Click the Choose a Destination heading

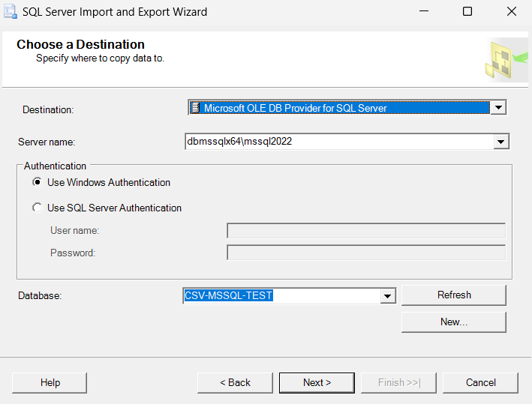click(81, 44)
